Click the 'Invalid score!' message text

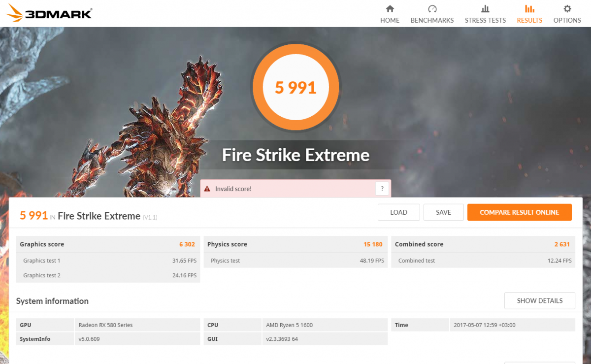[x=233, y=189]
